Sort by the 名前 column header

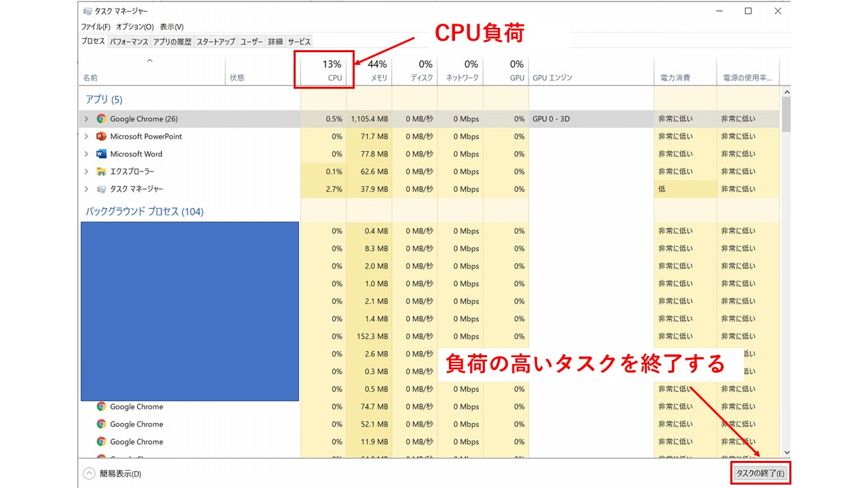point(152,70)
